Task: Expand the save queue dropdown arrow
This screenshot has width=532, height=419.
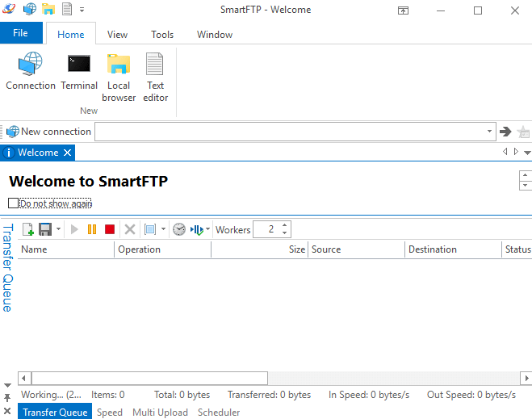Action: 58,229
